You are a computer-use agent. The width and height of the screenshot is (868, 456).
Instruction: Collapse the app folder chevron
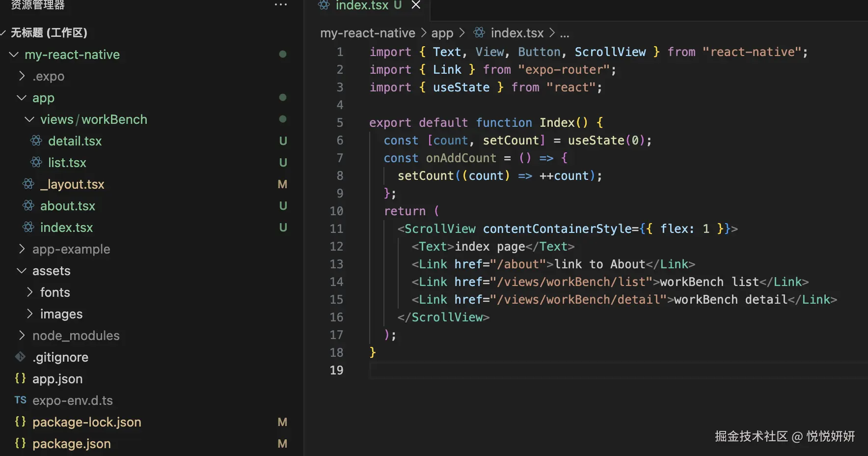point(22,98)
